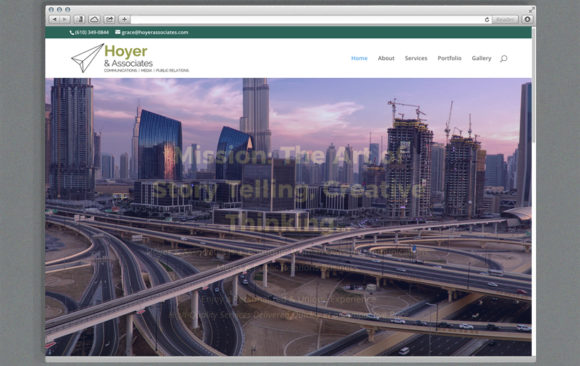Reload the page with refresh icon
This screenshot has width=580, height=366.
[487, 20]
